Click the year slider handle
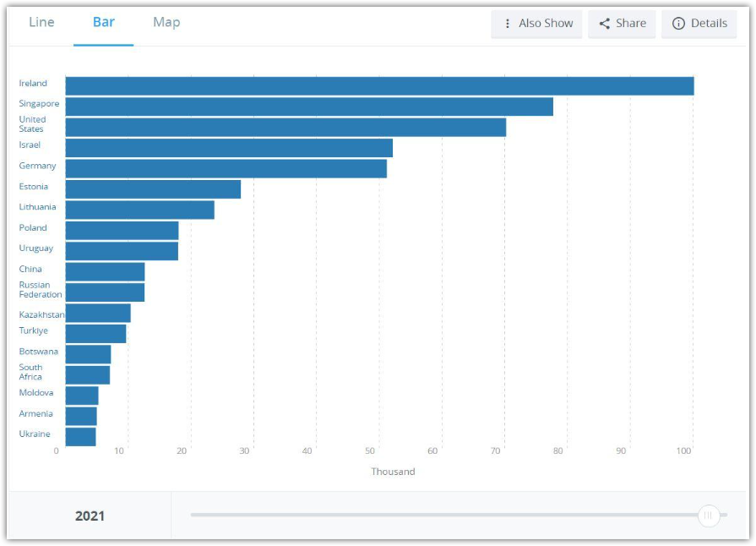756x546 pixels. click(x=708, y=515)
